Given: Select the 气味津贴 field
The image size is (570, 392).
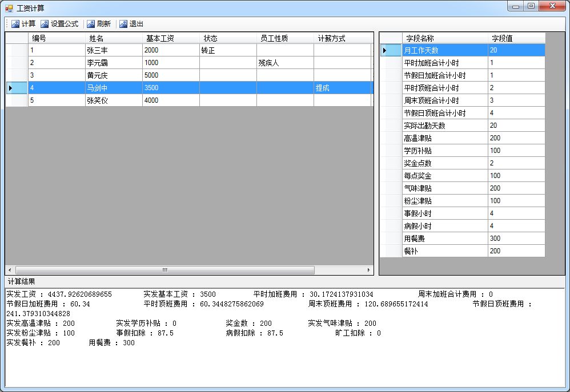Looking at the screenshot, I should coord(445,188).
